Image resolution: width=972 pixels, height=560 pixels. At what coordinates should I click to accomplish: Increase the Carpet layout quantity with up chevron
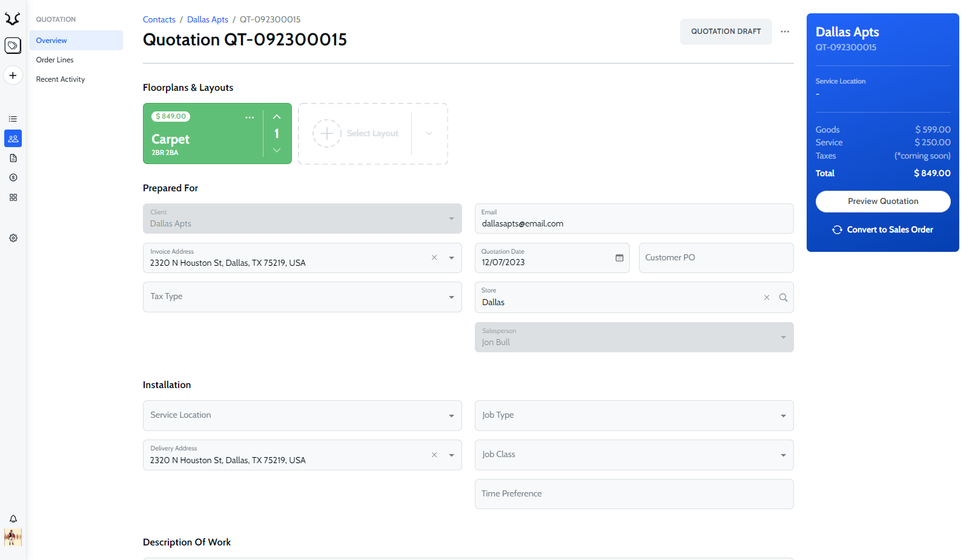coord(277,117)
